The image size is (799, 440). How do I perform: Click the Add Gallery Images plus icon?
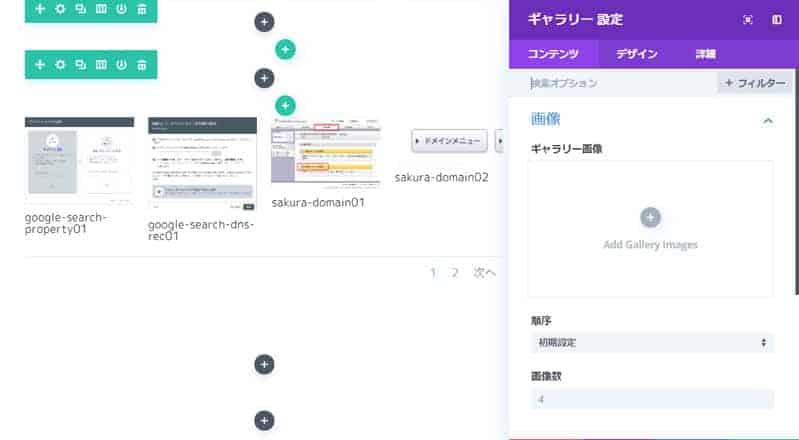[x=650, y=217]
